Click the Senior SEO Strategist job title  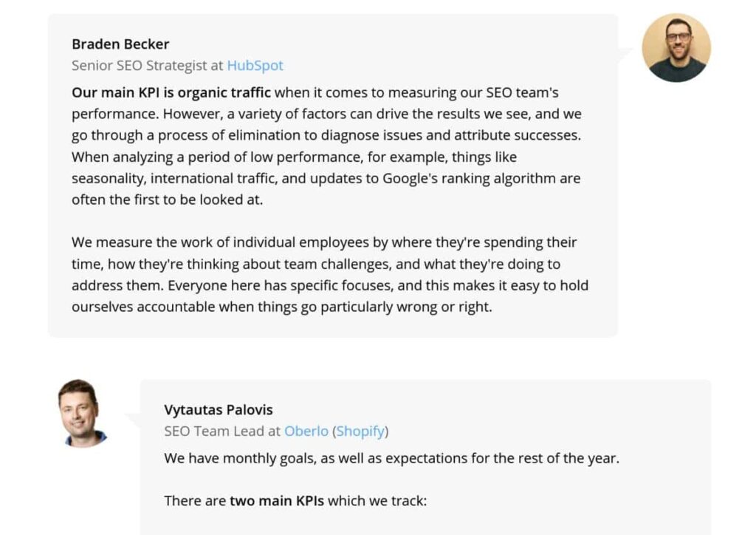140,65
